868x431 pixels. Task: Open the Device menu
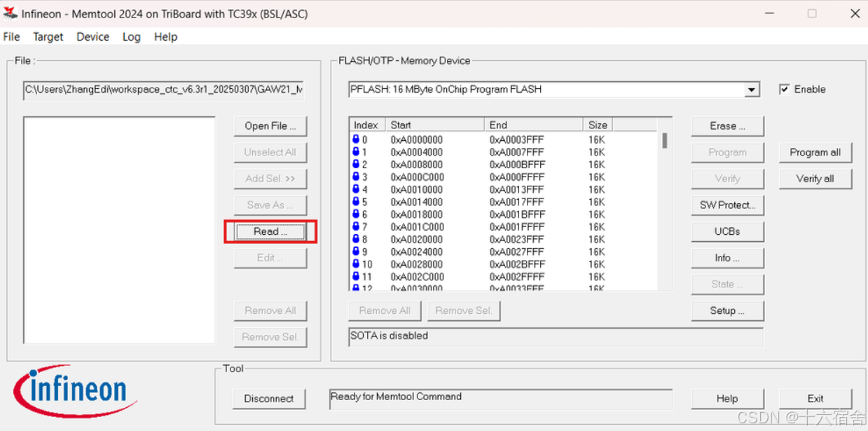click(x=93, y=36)
